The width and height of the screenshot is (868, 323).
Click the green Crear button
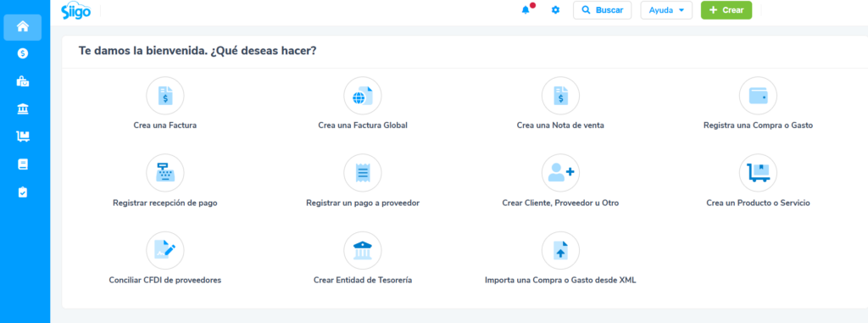coord(726,10)
